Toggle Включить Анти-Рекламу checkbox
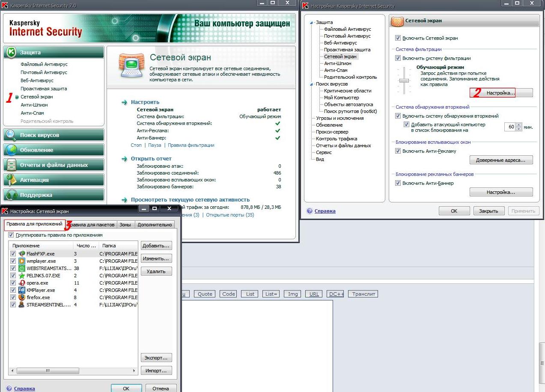The width and height of the screenshot is (545, 392). point(398,151)
